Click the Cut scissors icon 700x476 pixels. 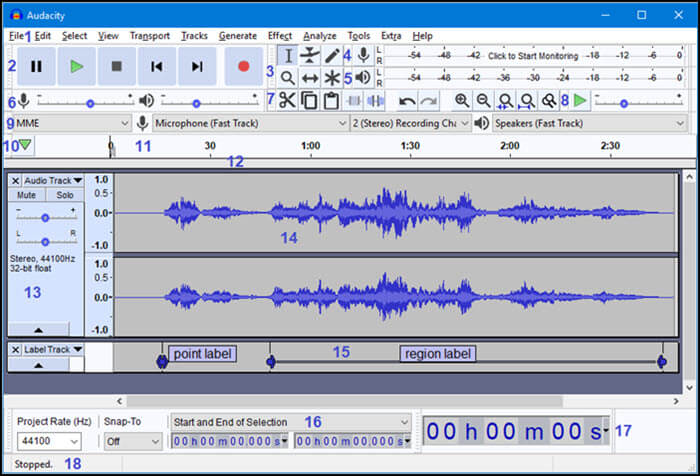pos(287,100)
